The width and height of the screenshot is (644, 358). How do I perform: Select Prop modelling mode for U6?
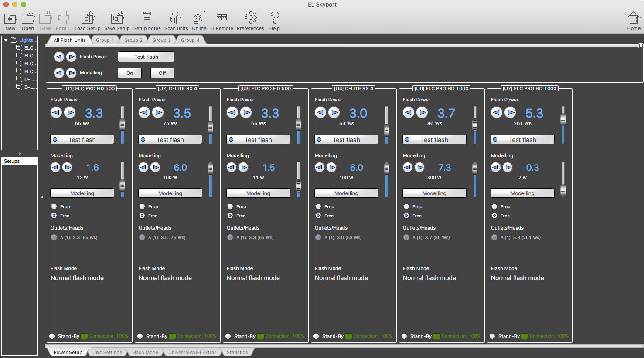pos(406,206)
